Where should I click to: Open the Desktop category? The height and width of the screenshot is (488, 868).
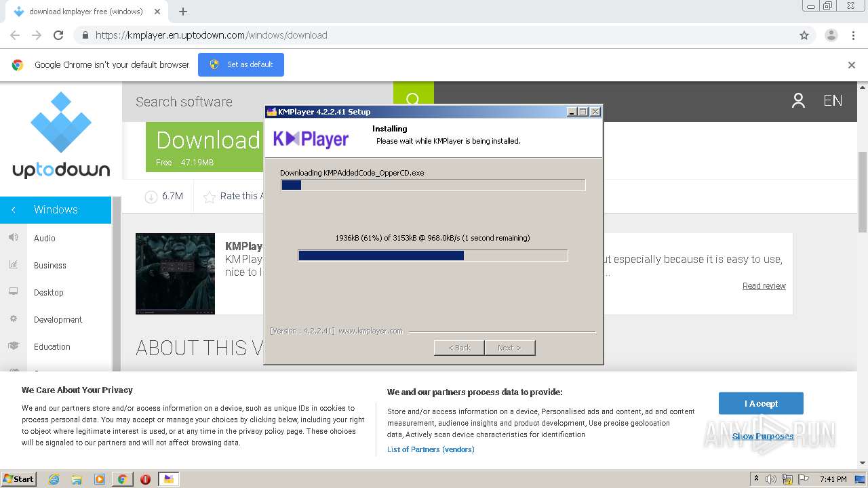[x=49, y=292]
